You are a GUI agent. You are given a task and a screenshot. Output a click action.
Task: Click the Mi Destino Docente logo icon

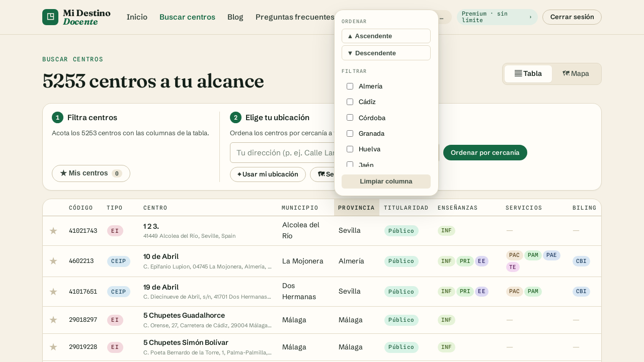[x=50, y=17]
